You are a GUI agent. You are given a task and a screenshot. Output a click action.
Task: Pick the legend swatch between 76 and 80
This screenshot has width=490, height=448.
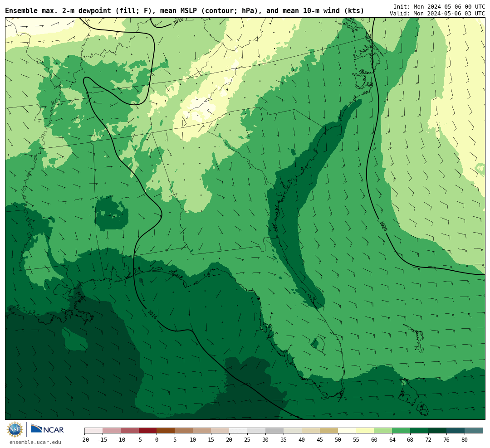point(456,431)
